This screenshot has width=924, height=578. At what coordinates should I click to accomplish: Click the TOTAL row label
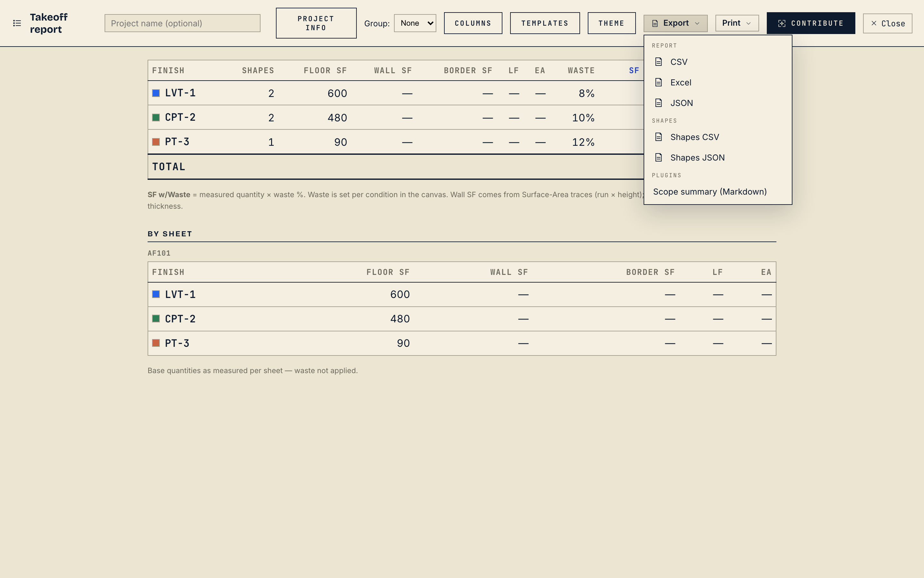[x=169, y=167]
